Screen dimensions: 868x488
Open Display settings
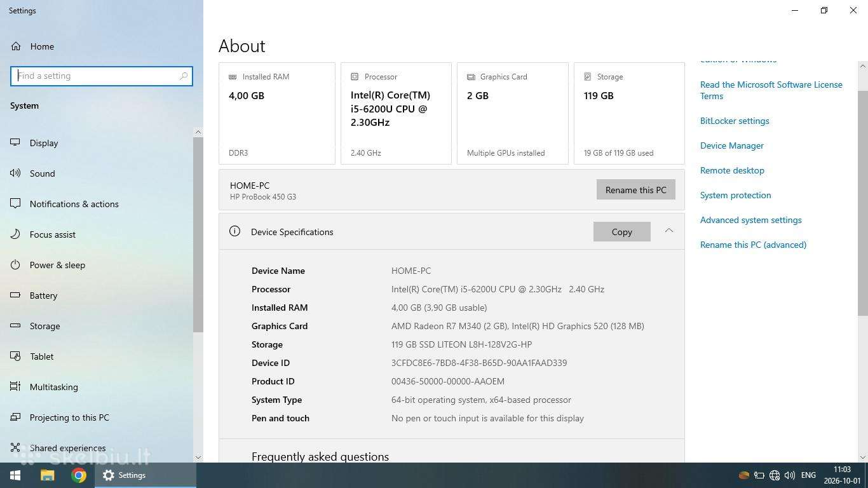pos(44,143)
